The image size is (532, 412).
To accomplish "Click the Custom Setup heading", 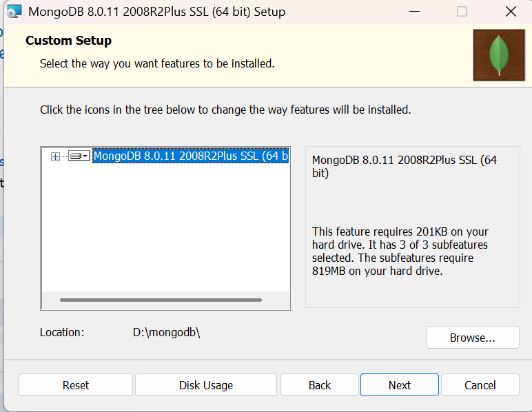I will [68, 41].
